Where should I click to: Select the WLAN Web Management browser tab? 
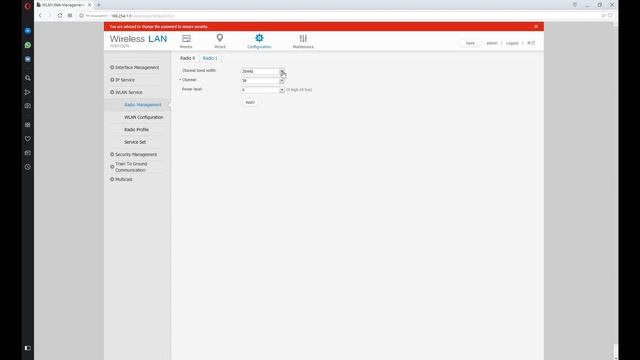62,5
